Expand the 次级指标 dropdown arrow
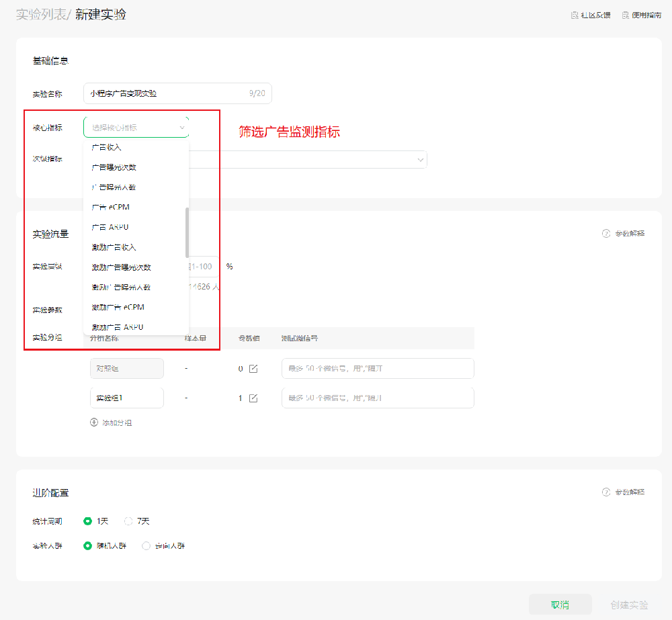The image size is (672, 620). (421, 160)
